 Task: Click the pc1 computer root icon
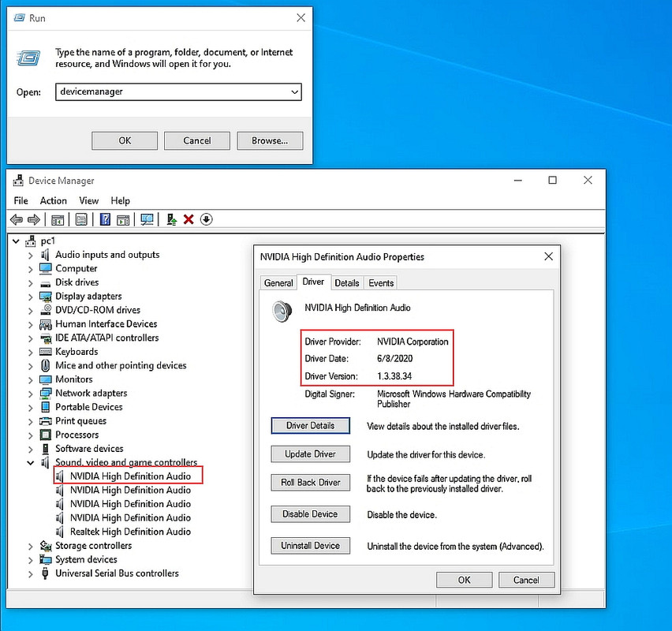point(31,241)
